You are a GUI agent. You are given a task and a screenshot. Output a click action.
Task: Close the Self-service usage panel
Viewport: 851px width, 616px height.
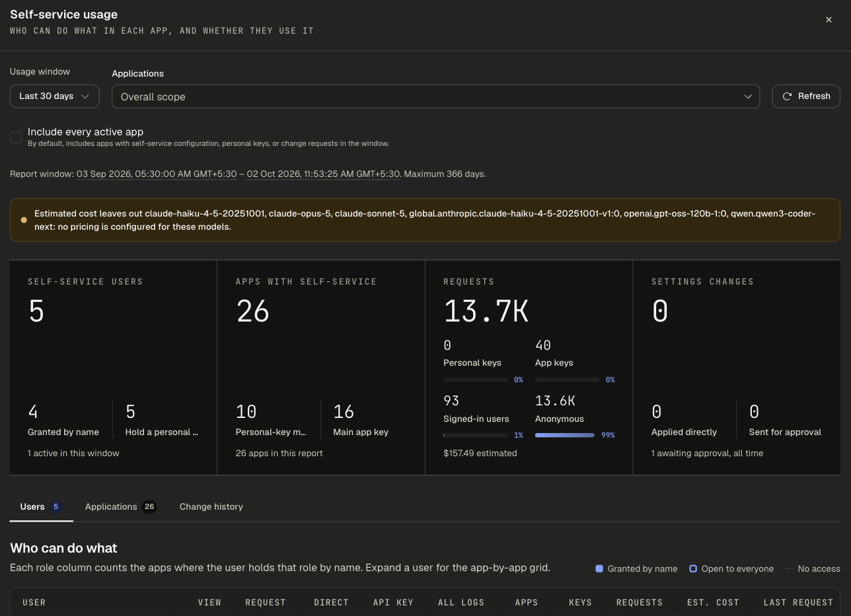829,20
